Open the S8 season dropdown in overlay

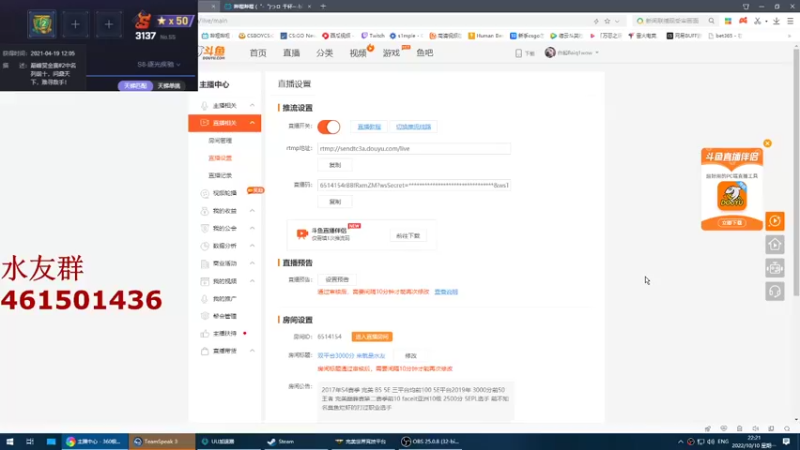coord(159,65)
